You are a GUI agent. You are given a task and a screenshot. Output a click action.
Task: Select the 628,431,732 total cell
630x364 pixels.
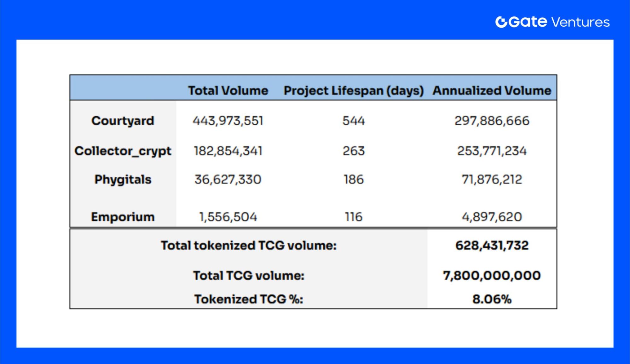point(492,246)
